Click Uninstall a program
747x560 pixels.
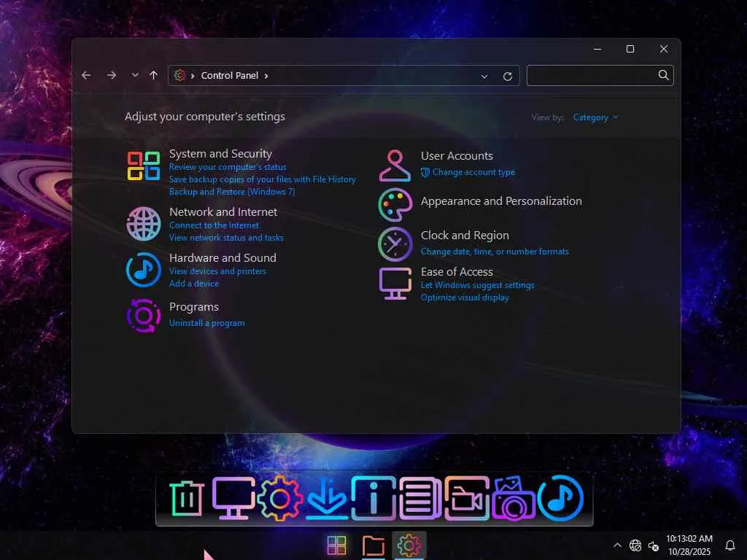tap(206, 323)
